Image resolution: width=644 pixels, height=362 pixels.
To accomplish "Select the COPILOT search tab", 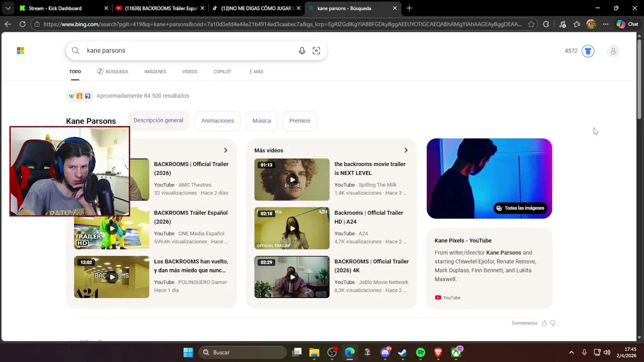I will click(222, 71).
